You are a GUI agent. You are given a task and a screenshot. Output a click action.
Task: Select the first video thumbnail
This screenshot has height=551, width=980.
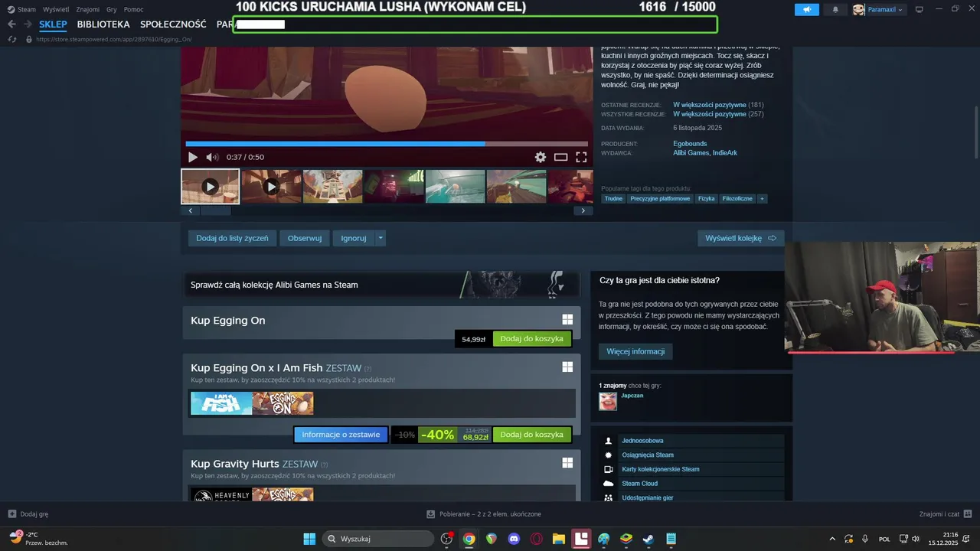[210, 187]
